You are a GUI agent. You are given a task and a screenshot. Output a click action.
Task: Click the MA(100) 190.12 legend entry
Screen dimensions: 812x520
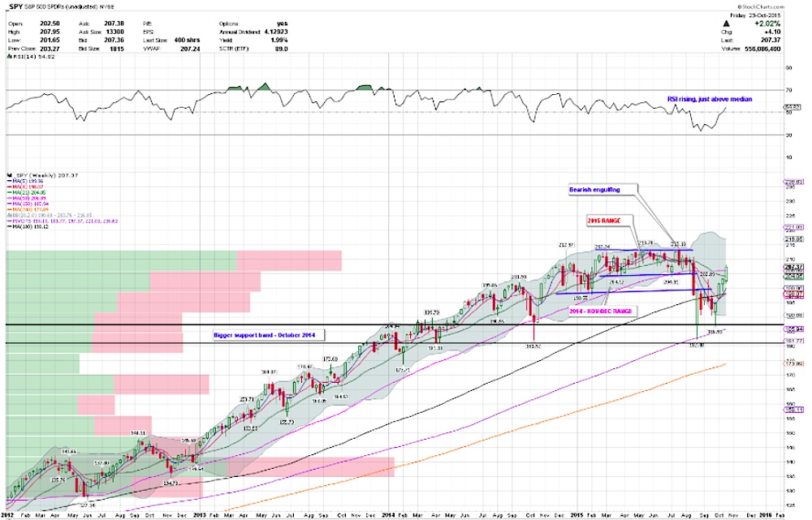point(28,226)
